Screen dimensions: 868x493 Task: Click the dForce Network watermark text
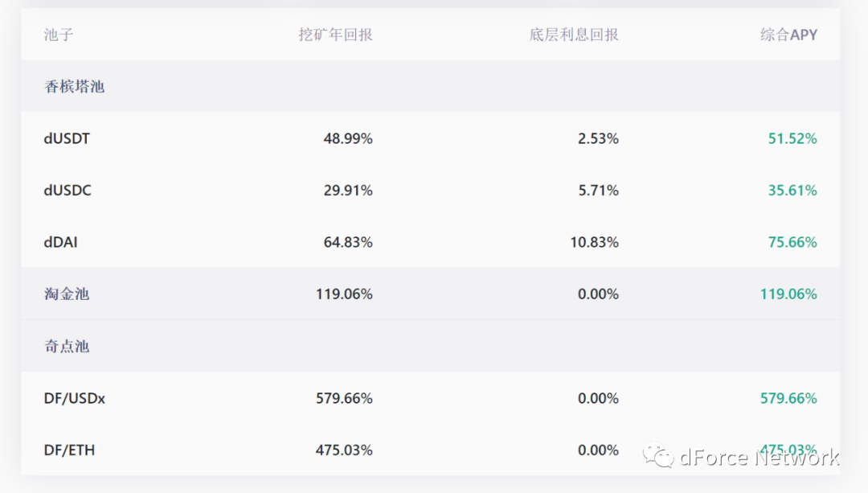tap(759, 457)
